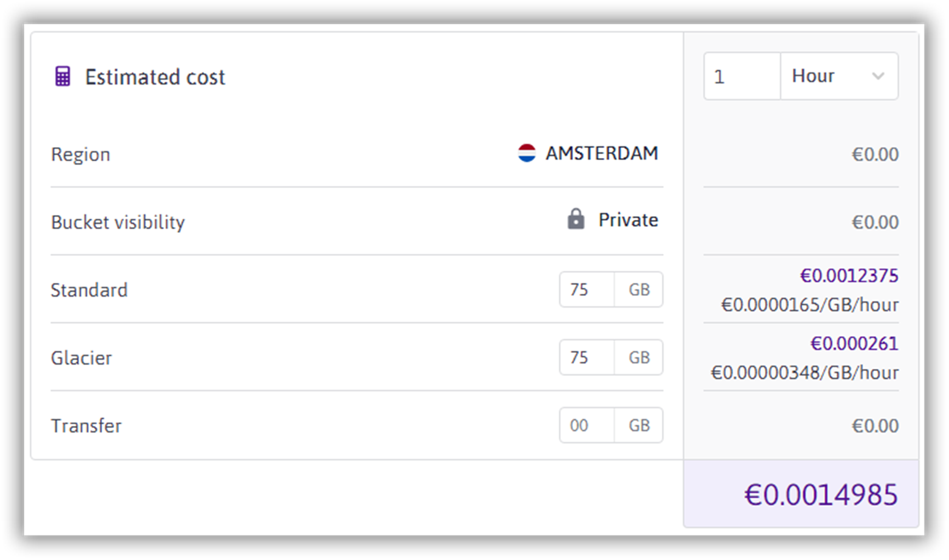Click the Transfer amount input field

tap(587, 425)
